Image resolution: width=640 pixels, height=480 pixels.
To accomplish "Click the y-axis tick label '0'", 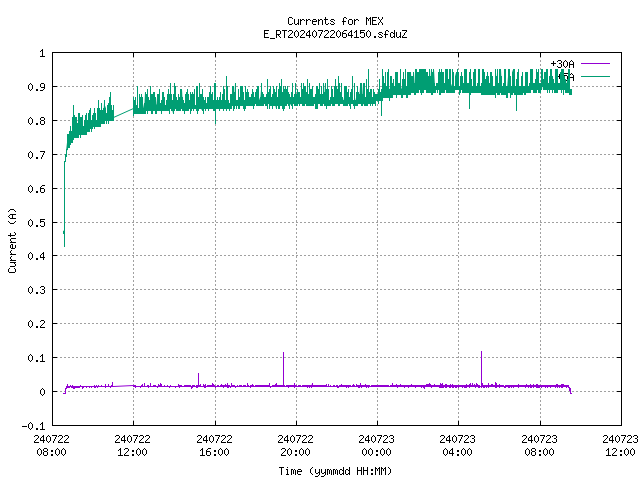I will 42,392.
